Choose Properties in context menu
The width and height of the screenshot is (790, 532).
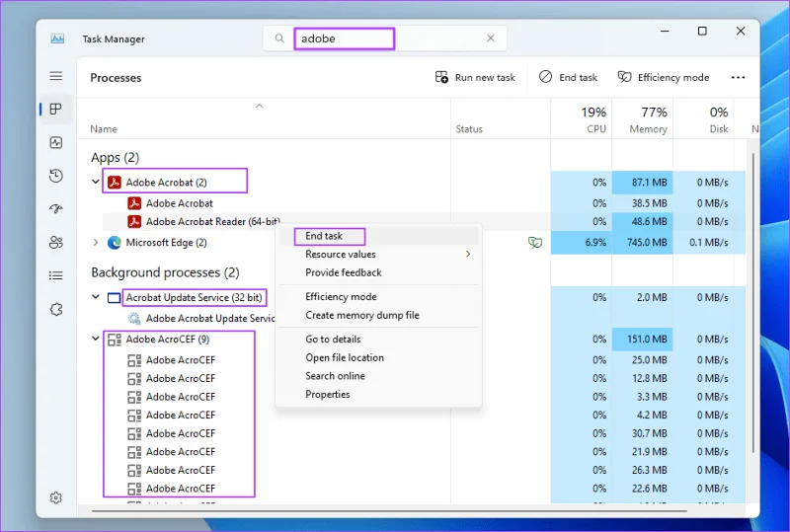pyautogui.click(x=378, y=394)
